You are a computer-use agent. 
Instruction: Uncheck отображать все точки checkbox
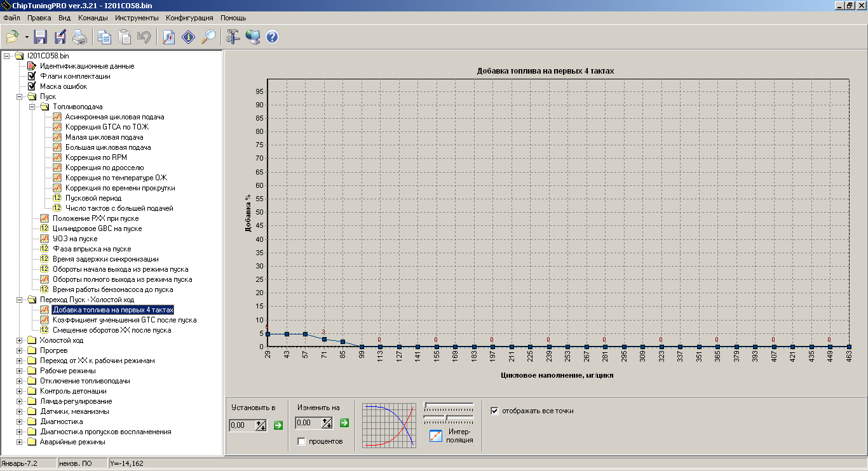coord(494,411)
